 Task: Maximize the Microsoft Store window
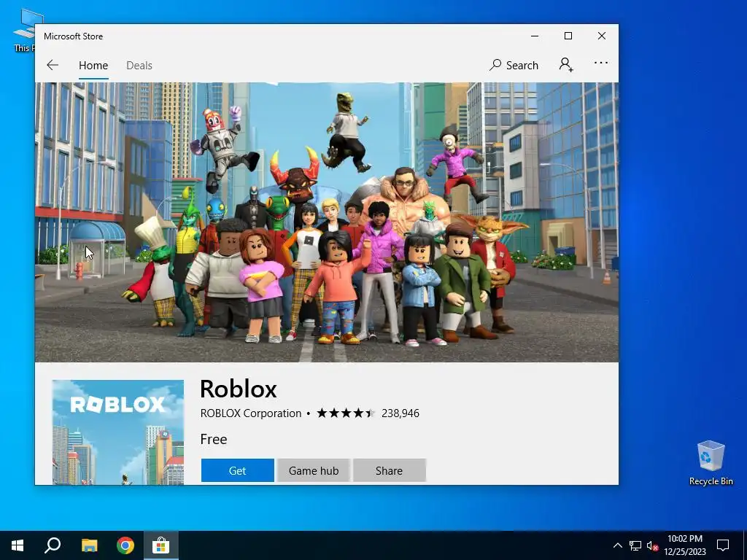coord(568,36)
